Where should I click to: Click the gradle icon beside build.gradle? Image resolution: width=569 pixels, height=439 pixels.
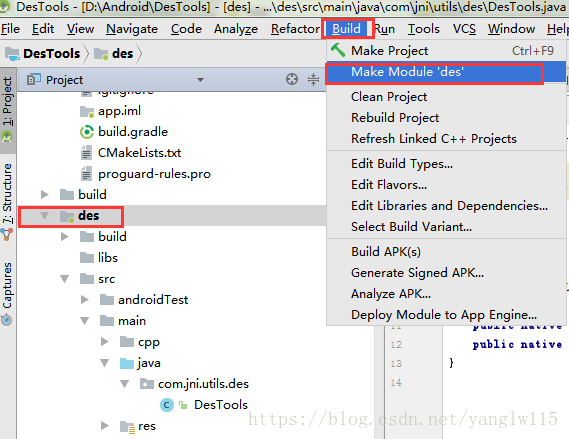point(87,132)
